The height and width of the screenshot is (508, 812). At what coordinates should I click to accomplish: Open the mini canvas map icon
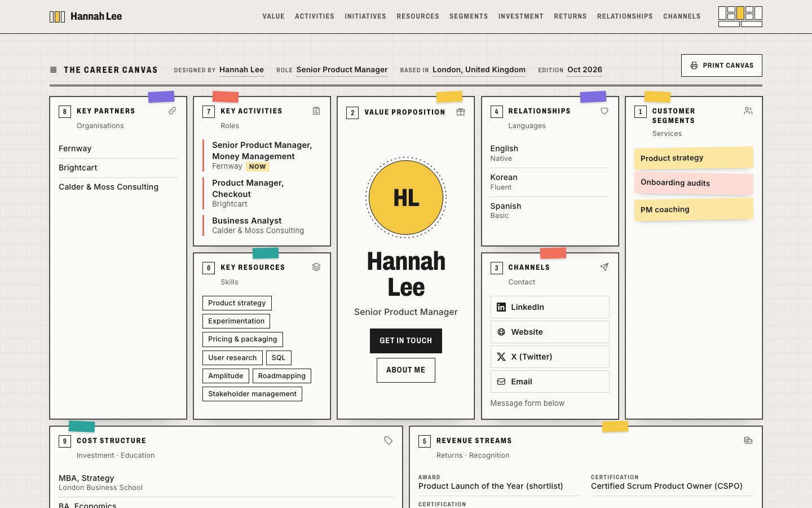[x=740, y=16]
